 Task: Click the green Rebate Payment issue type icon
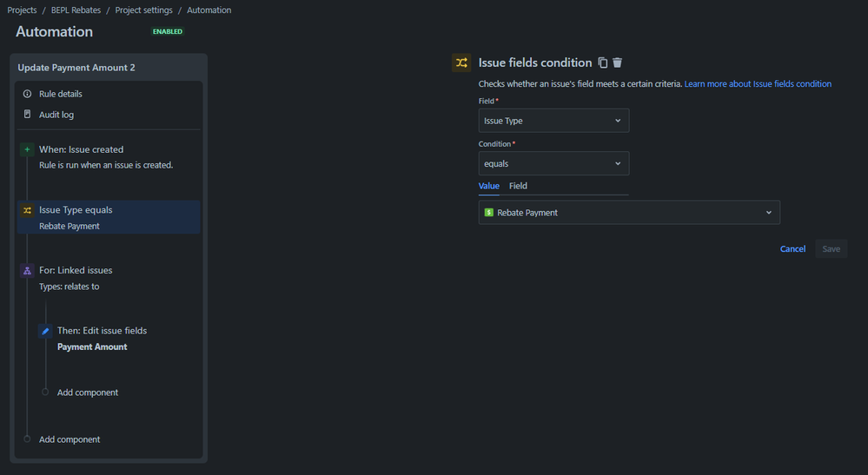489,213
